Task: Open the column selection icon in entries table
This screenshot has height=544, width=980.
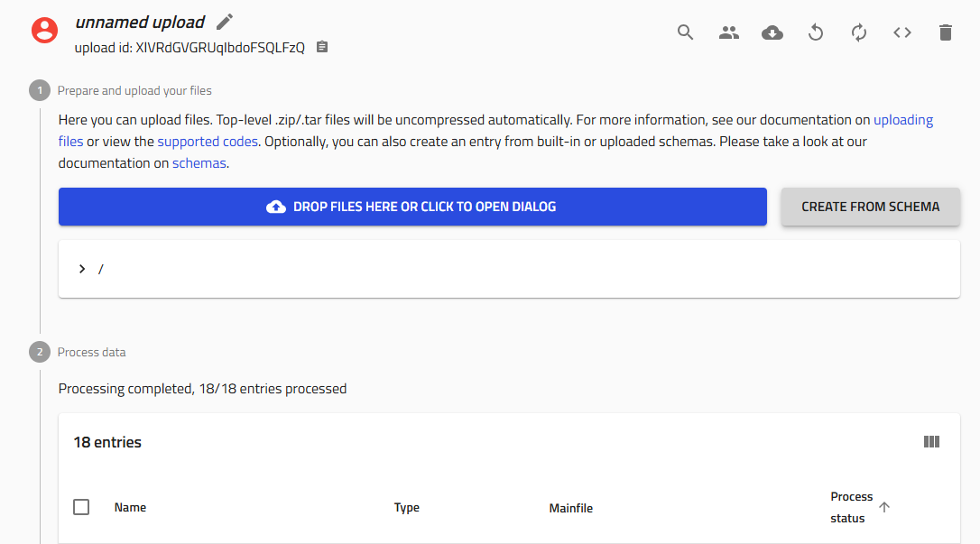Action: [x=931, y=441]
